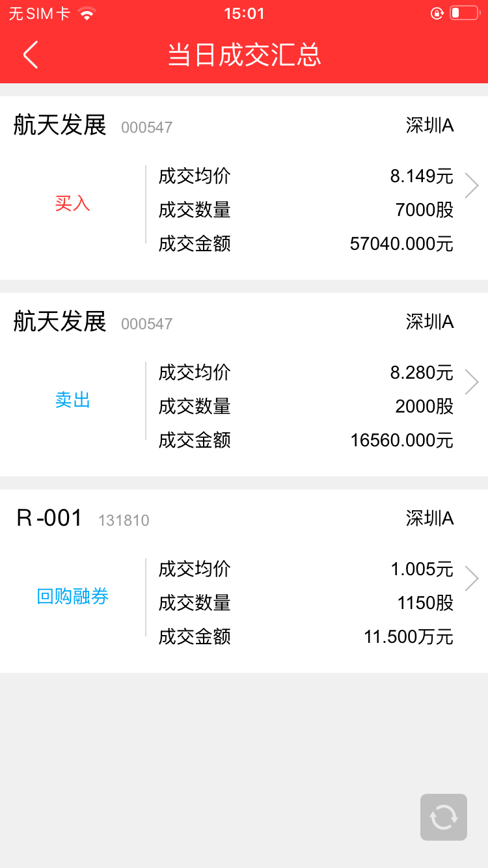Tap the back arrow in the header

[31, 55]
